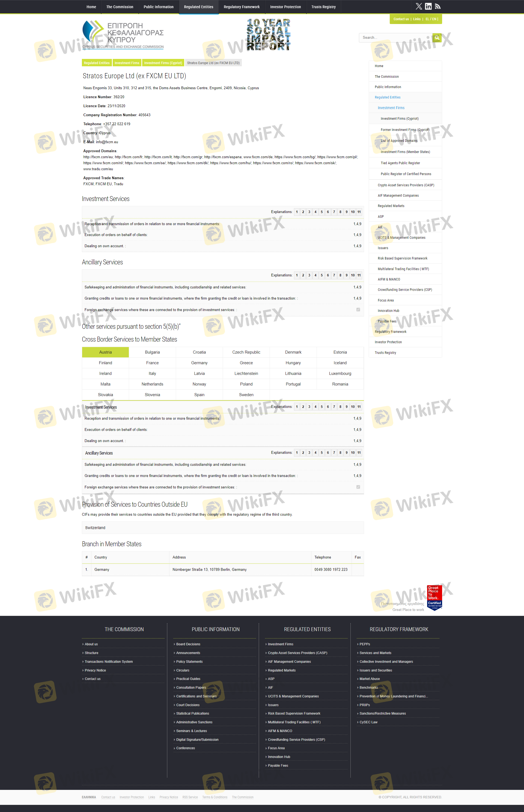Open Former Investment Firms (Cypriot) sidebar link
The image size is (524, 812).
click(x=405, y=130)
